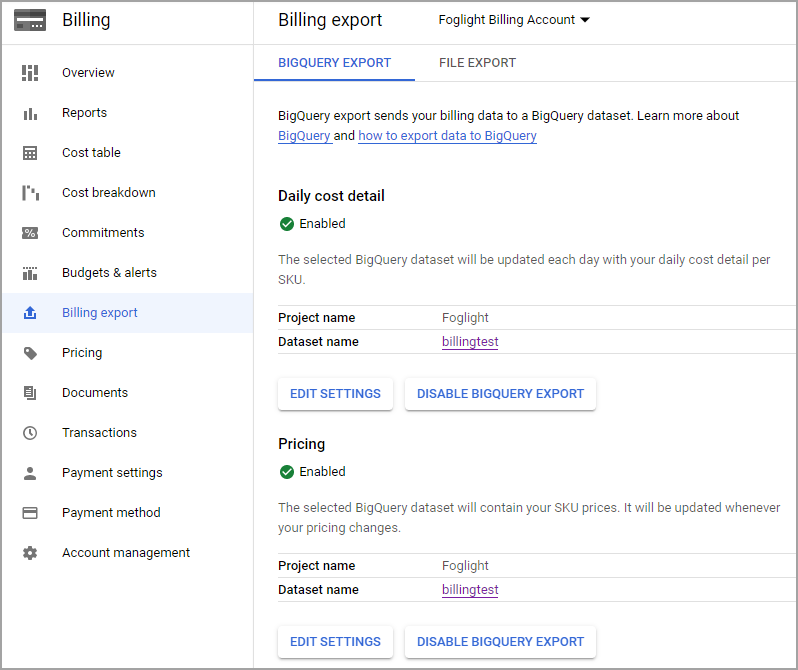798x670 pixels.
Task: Click the Pricing tag icon
Action: 30,353
